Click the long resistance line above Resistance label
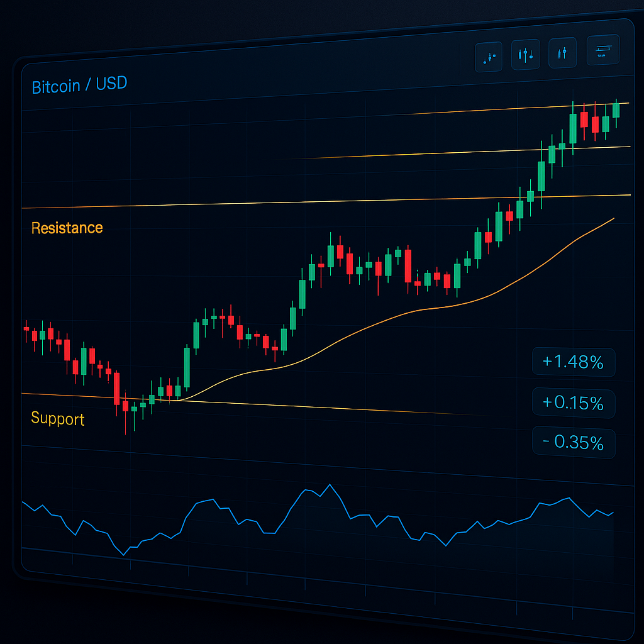644x644 pixels. pos(326,202)
